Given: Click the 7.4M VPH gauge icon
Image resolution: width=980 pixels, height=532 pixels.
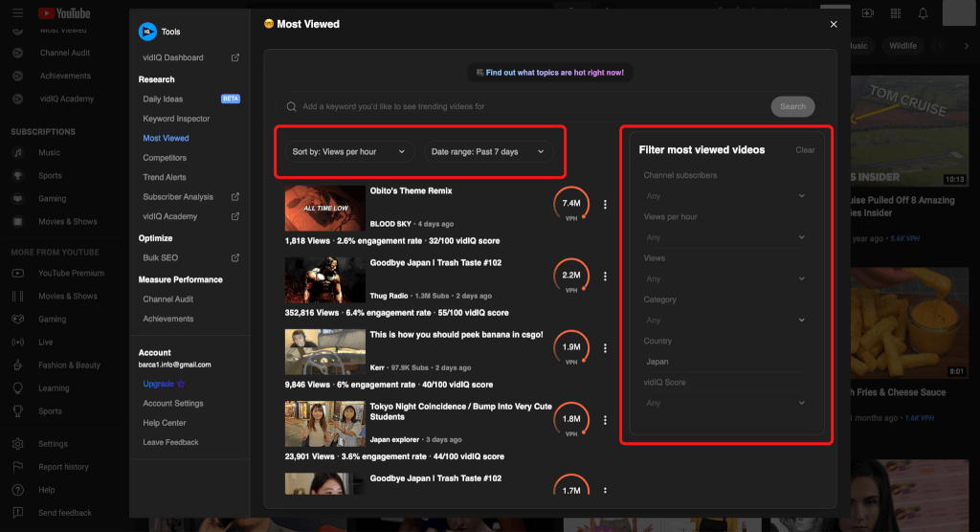Looking at the screenshot, I should click(571, 204).
